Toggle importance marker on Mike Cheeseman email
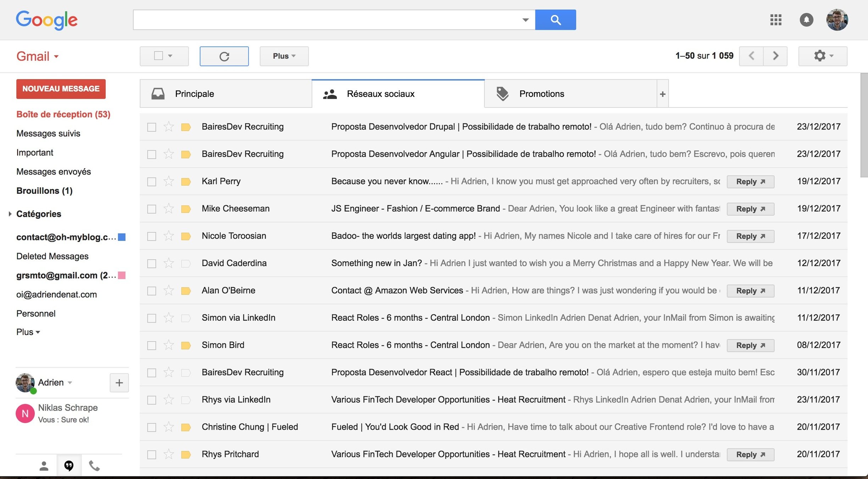Image resolution: width=868 pixels, height=479 pixels. click(186, 209)
